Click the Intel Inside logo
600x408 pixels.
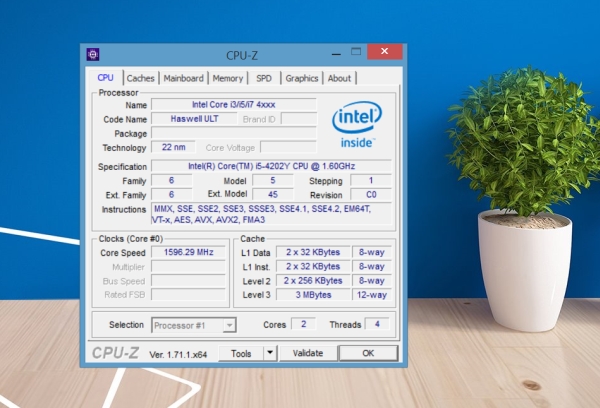tap(357, 124)
